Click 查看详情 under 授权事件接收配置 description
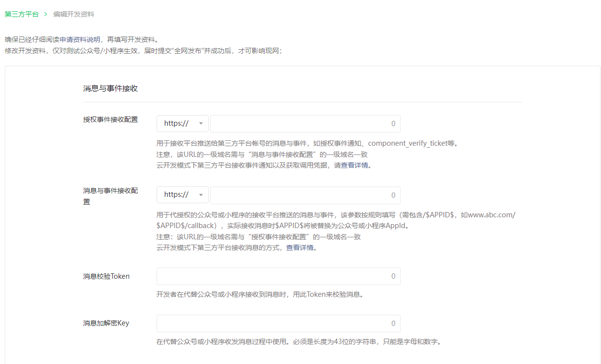The width and height of the screenshot is (601, 364). coord(355,165)
